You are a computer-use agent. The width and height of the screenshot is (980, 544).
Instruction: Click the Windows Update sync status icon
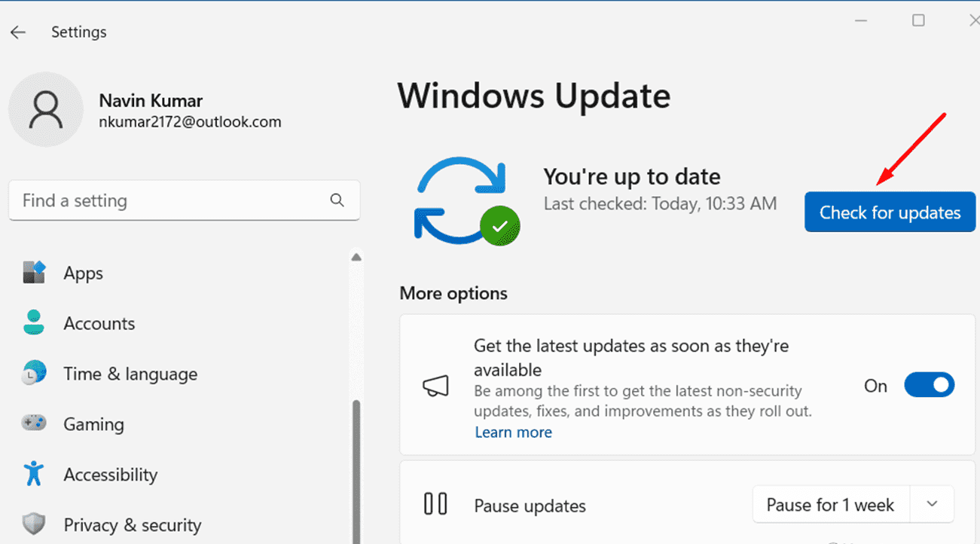466,201
